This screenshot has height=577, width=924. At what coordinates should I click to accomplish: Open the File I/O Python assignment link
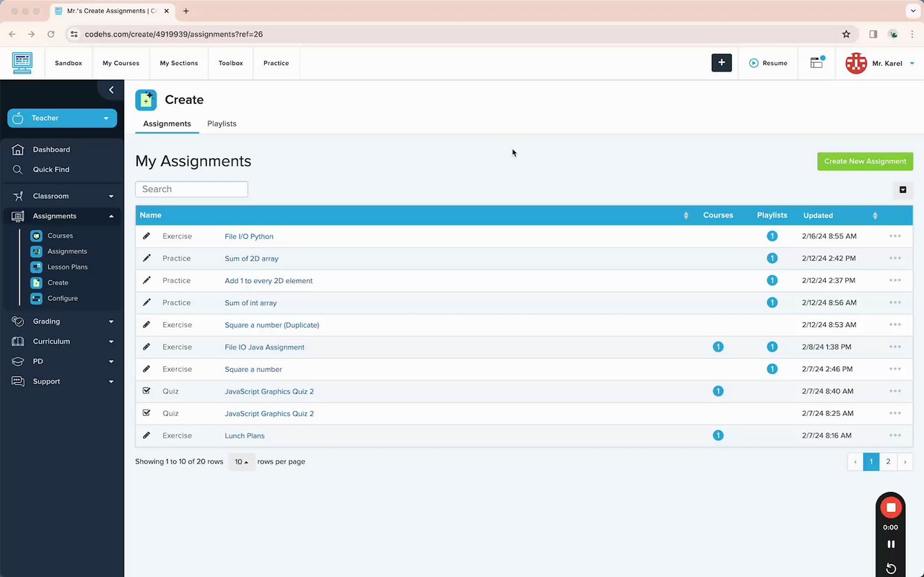click(x=249, y=237)
